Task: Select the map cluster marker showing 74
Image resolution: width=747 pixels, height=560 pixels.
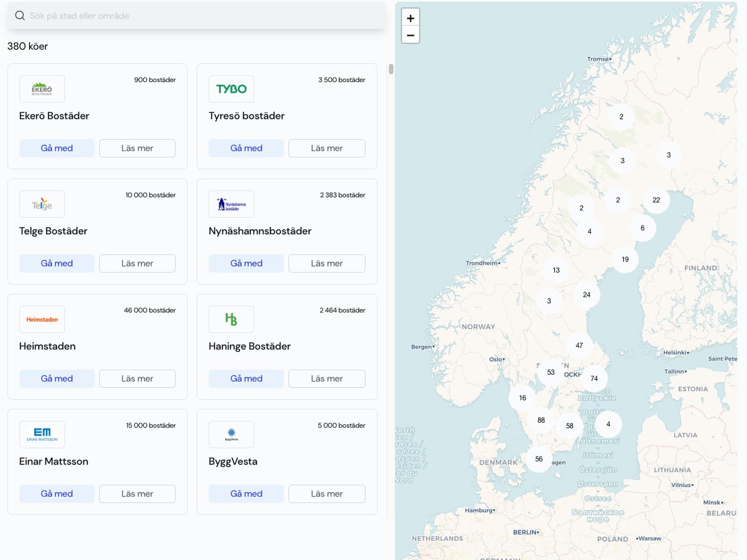Action: click(x=594, y=378)
